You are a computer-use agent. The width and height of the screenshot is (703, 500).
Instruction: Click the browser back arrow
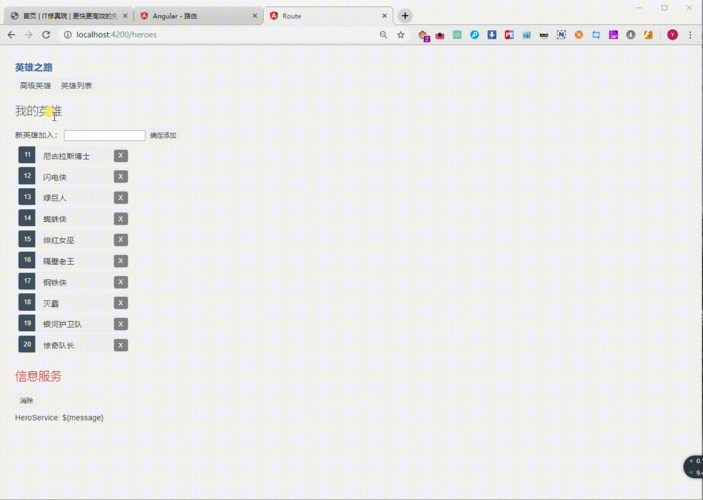pos(11,34)
